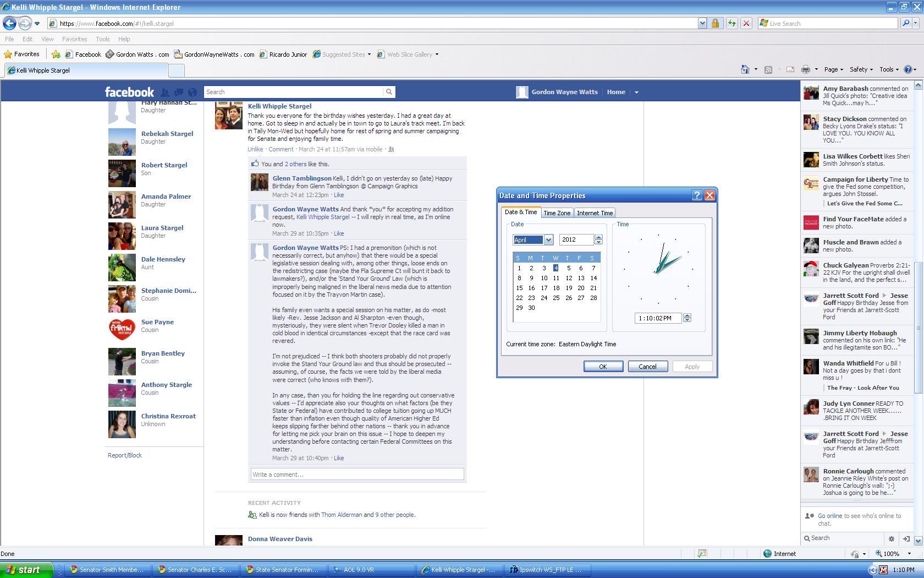The height and width of the screenshot is (578, 924).
Task: Click the Write a comment field
Action: [x=358, y=474]
